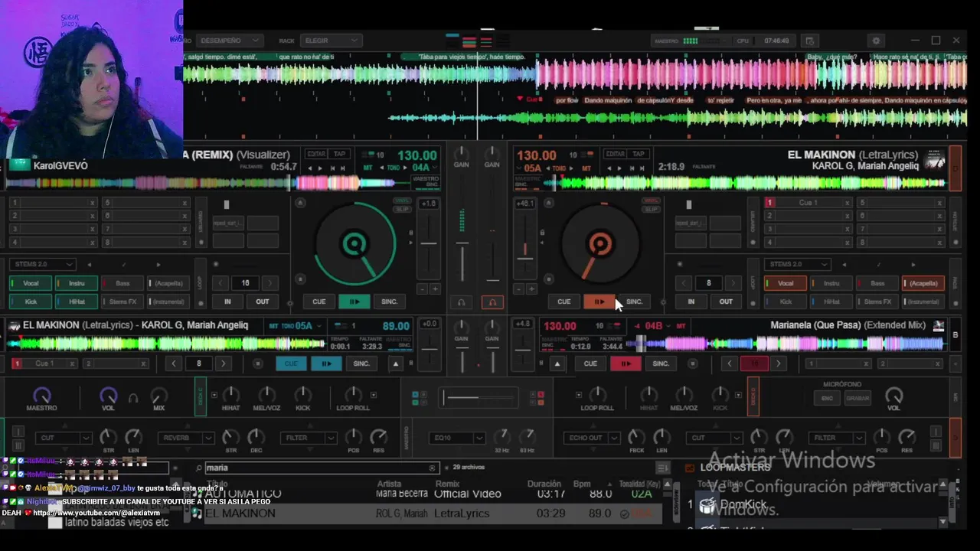Toggle Bass stem on right deck
This screenshot has width=980, height=551.
[x=877, y=283]
